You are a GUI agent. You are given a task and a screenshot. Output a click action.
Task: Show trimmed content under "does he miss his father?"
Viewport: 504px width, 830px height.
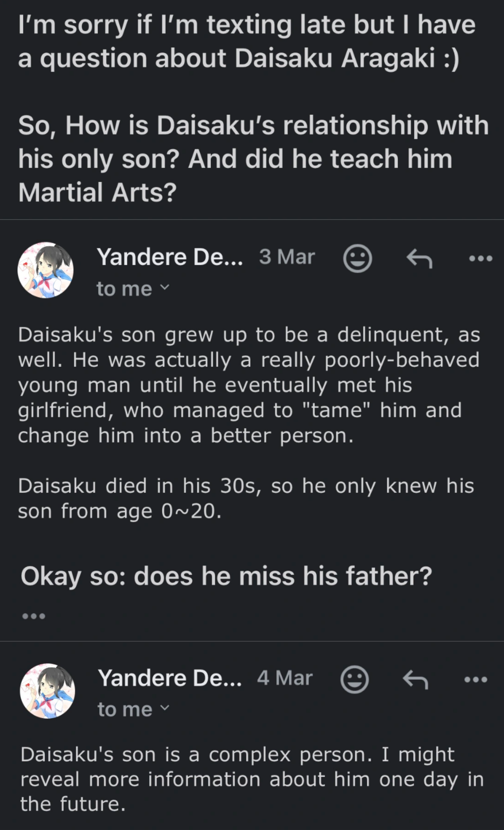point(33,616)
